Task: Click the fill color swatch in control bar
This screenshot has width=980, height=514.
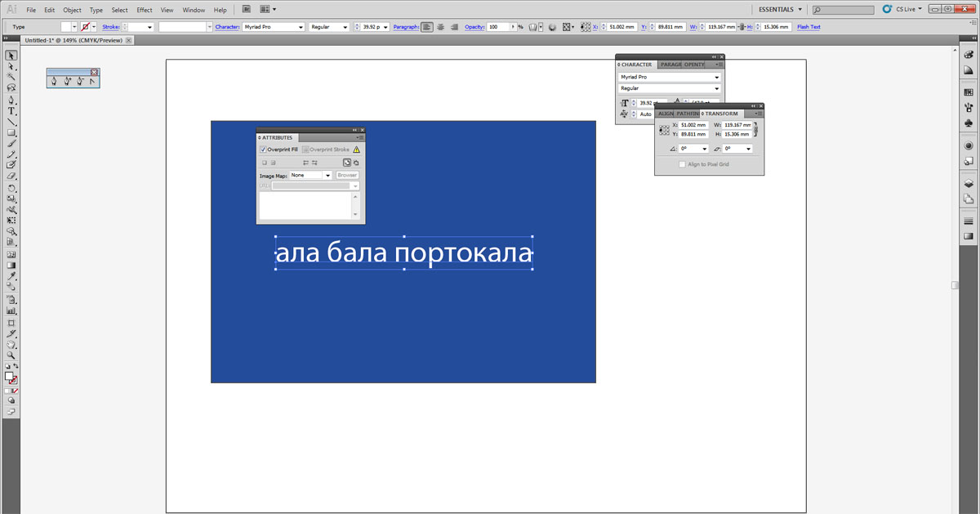Action: (67, 27)
